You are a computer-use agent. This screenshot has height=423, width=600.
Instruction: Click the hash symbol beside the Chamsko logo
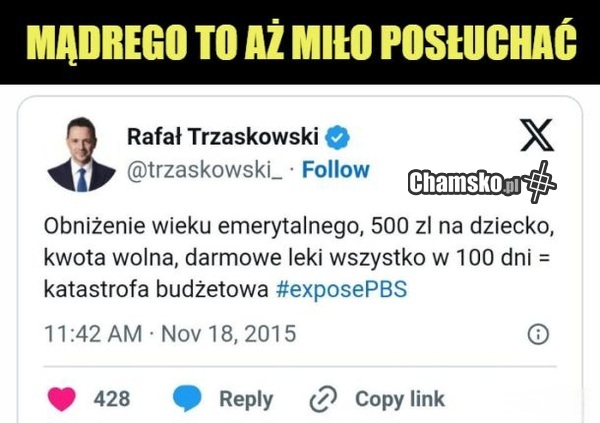[x=540, y=182]
